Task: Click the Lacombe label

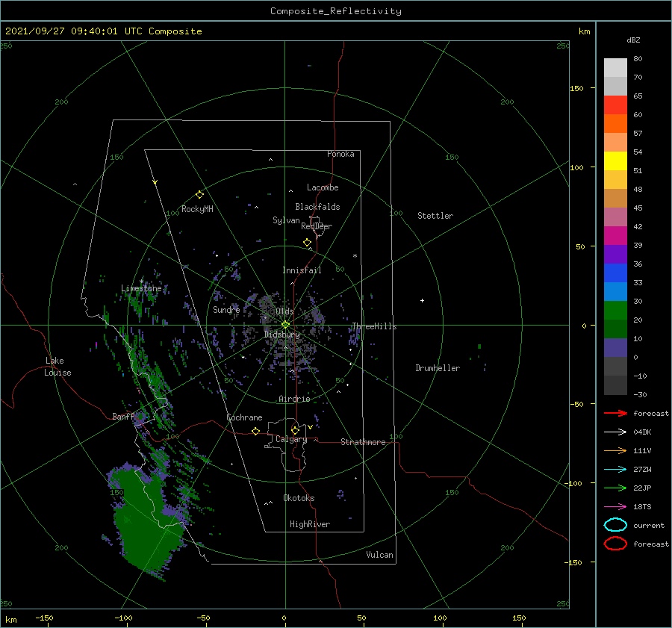Action: point(323,187)
